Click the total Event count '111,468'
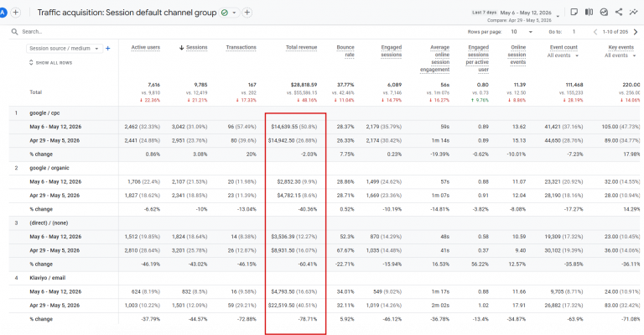The width and height of the screenshot is (644, 335). (x=574, y=85)
